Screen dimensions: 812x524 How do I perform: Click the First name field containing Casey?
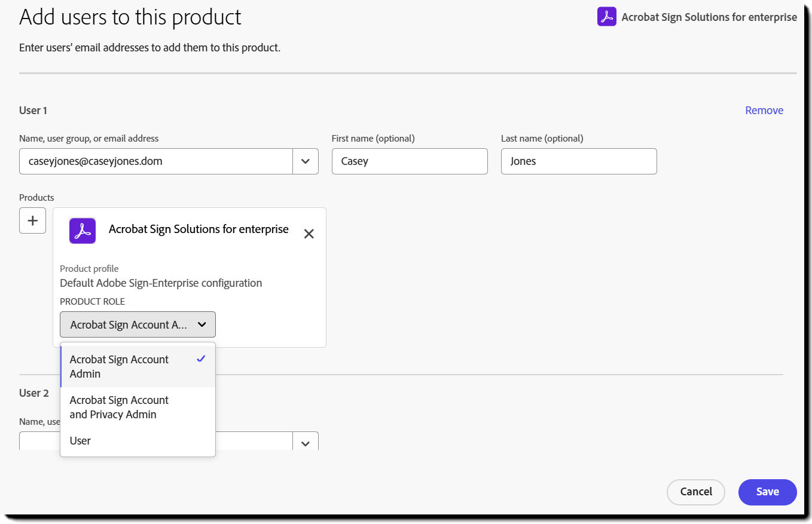410,161
